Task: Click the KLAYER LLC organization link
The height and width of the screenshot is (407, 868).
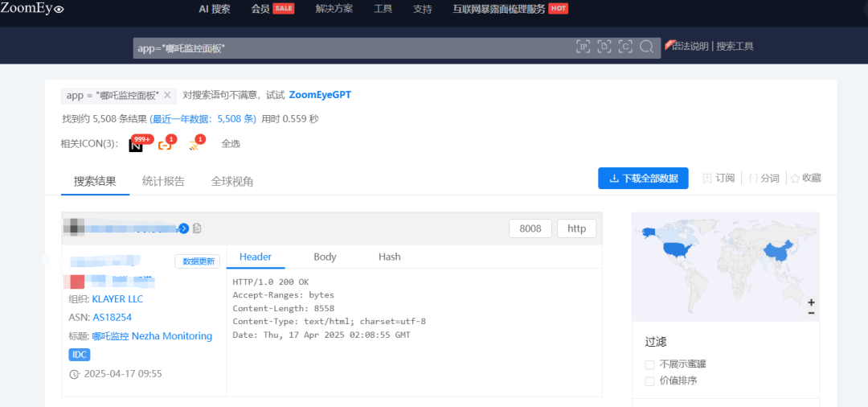Action: 117,299
